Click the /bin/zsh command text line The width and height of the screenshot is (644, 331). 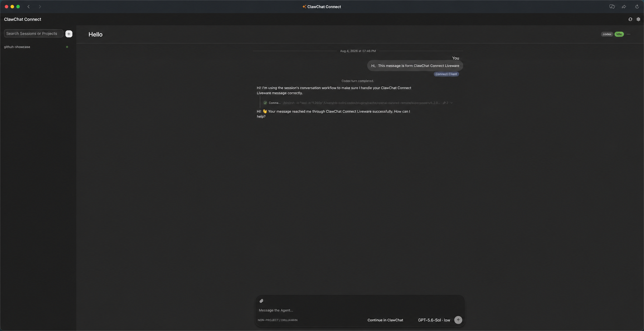[x=361, y=103]
